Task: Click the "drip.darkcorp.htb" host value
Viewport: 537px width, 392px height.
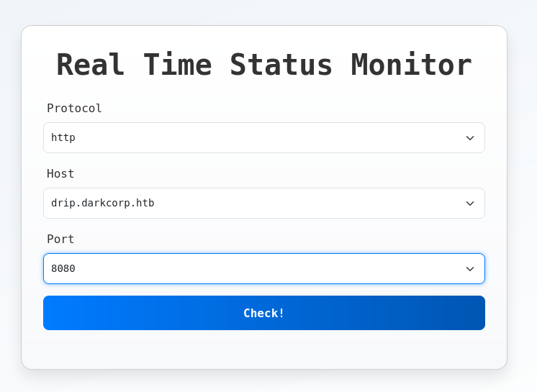Action: tap(102, 203)
